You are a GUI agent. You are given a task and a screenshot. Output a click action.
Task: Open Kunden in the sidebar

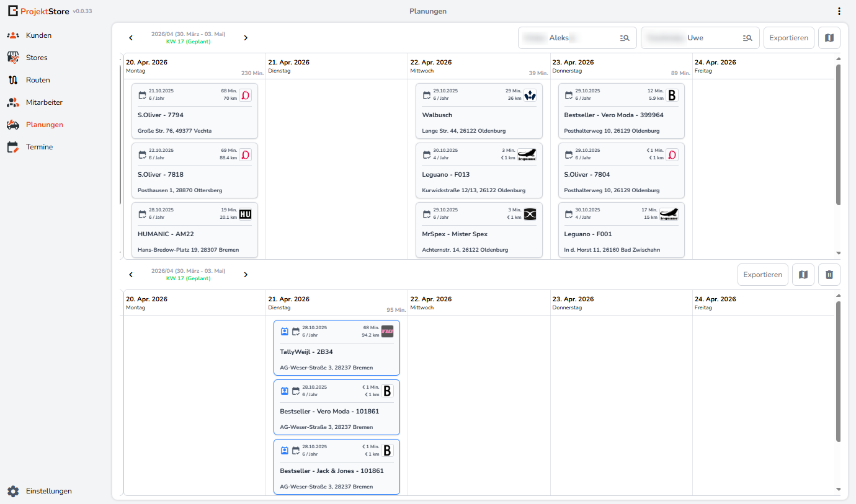point(38,35)
